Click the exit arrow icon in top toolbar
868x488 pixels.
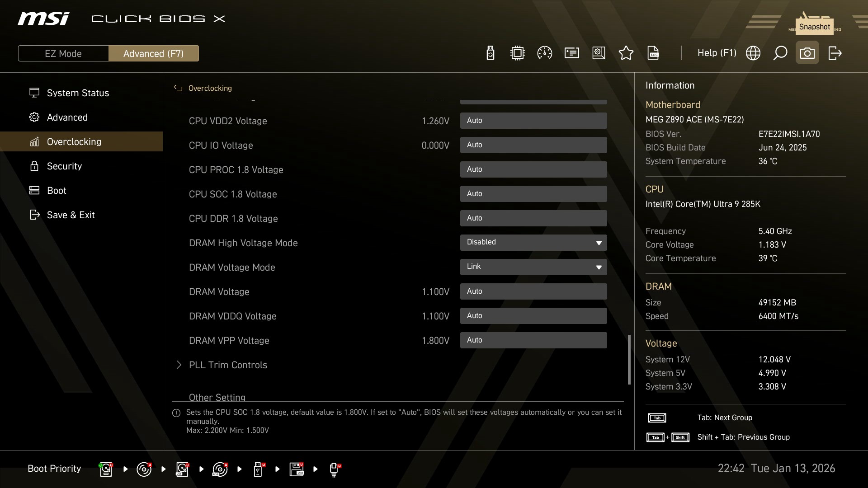click(x=835, y=53)
